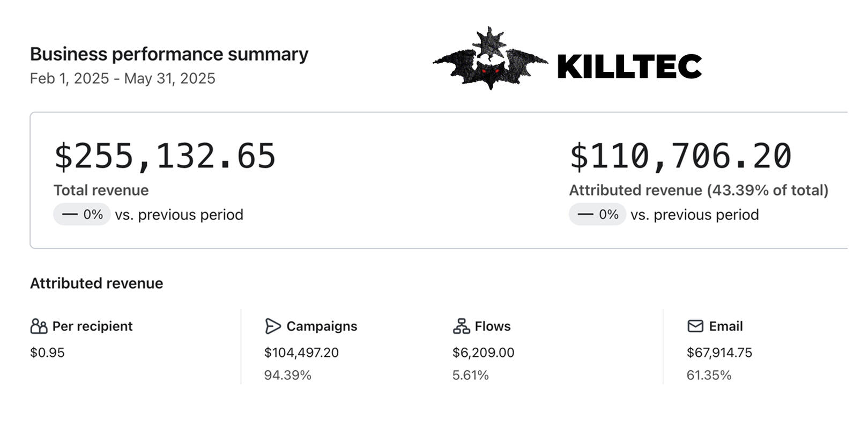The image size is (868, 425).
Task: Open the Campaigns revenue label
Action: (322, 326)
